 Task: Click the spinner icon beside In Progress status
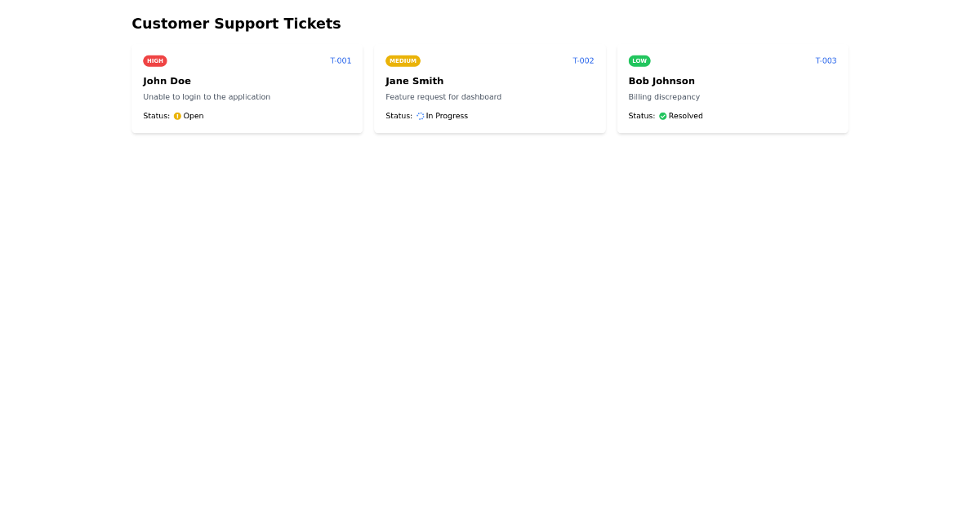420,116
